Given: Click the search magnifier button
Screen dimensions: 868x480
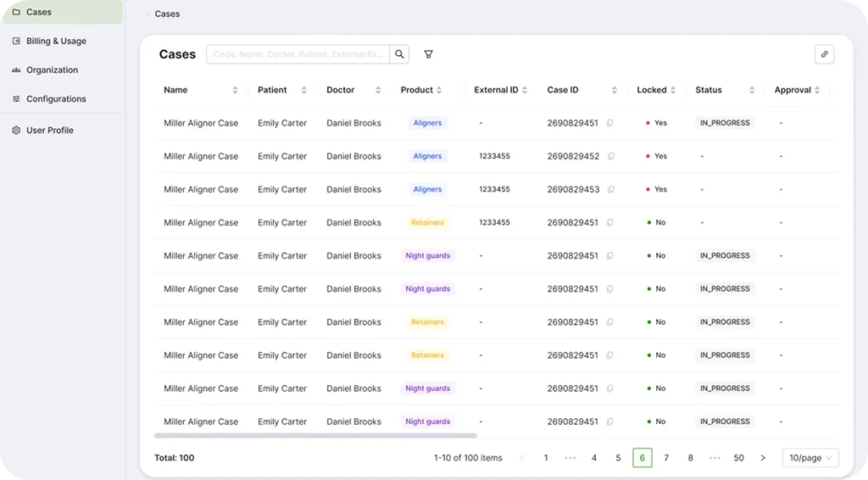Looking at the screenshot, I should [x=399, y=54].
